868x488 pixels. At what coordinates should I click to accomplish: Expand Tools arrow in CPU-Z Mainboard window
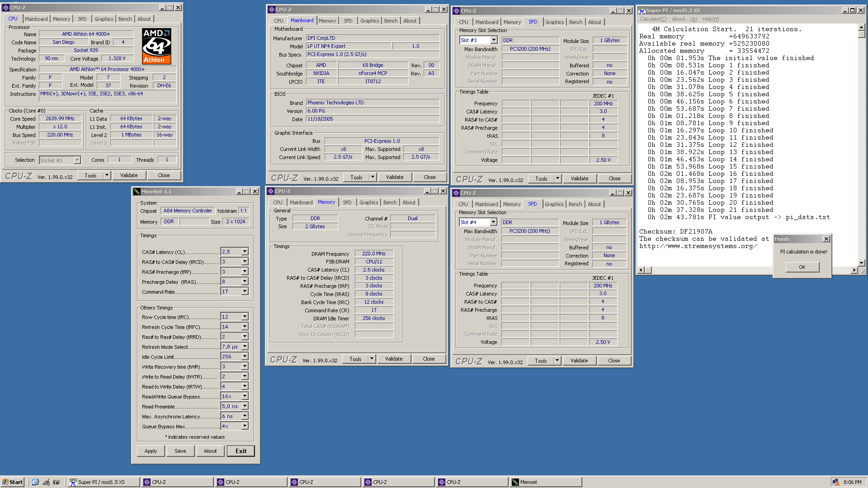[x=373, y=177]
